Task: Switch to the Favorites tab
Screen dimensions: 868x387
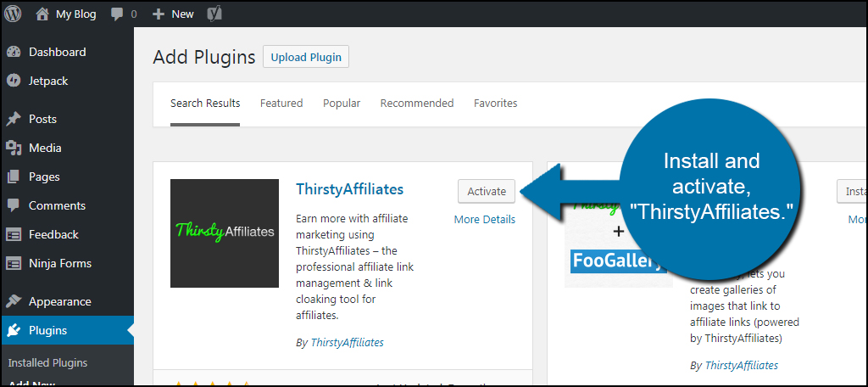Action: pyautogui.click(x=495, y=104)
